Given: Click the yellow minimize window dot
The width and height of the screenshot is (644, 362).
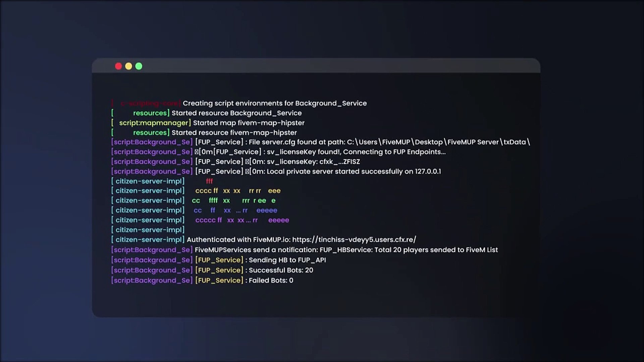Looking at the screenshot, I should 128,66.
